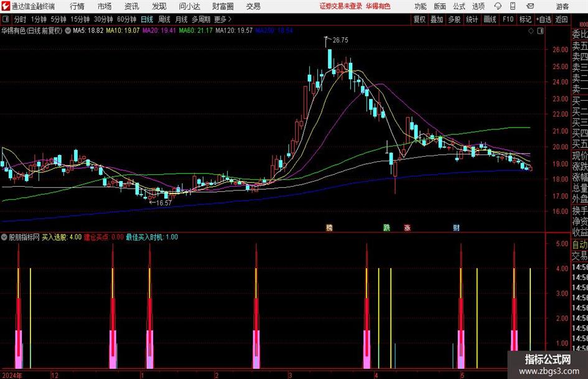Screen dimensions: 588x379
Task: Click the 委比 row in right panel
Action: point(580,34)
